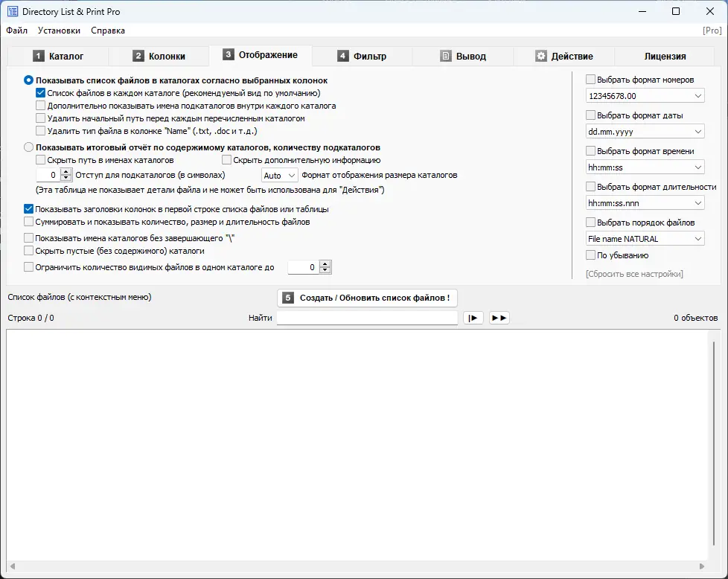The height and width of the screenshot is (579, 728).
Task: Check 'Удалить начальный путь перед каждым' option
Action: (40, 118)
